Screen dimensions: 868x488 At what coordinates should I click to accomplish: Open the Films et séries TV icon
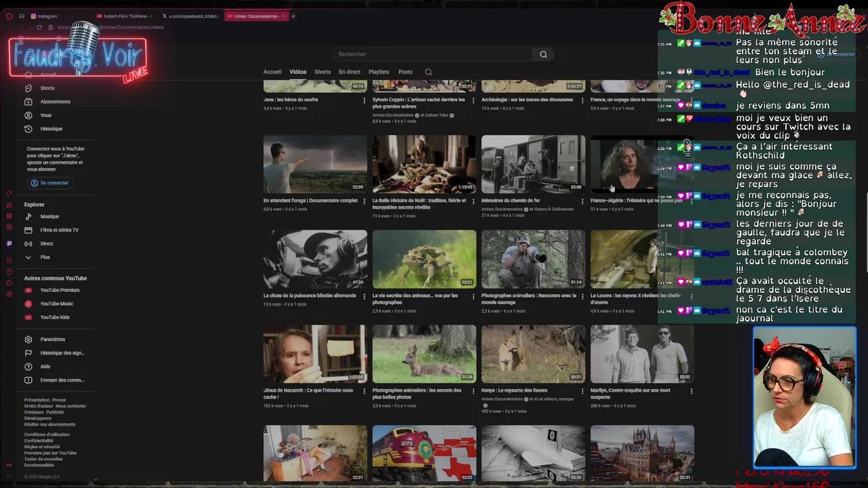tap(28, 230)
